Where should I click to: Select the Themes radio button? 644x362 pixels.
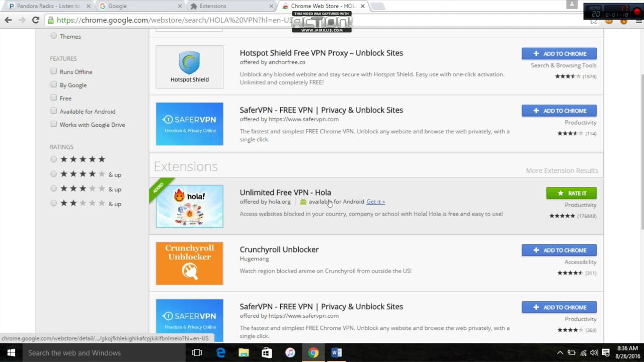click(x=53, y=36)
